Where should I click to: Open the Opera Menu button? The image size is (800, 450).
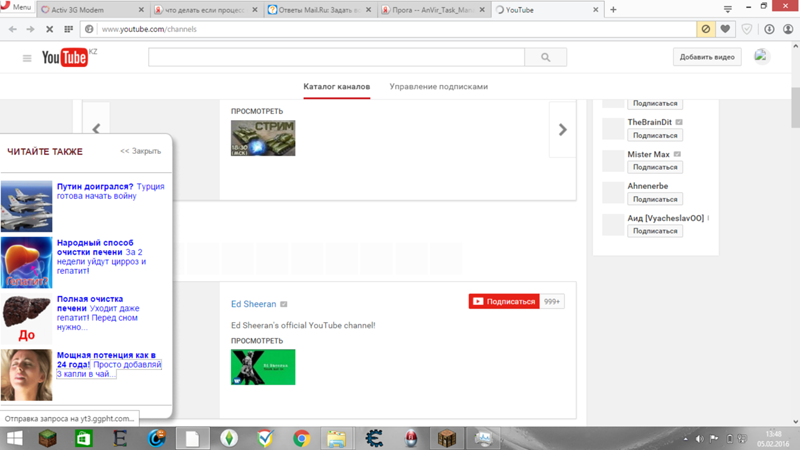[x=16, y=7]
